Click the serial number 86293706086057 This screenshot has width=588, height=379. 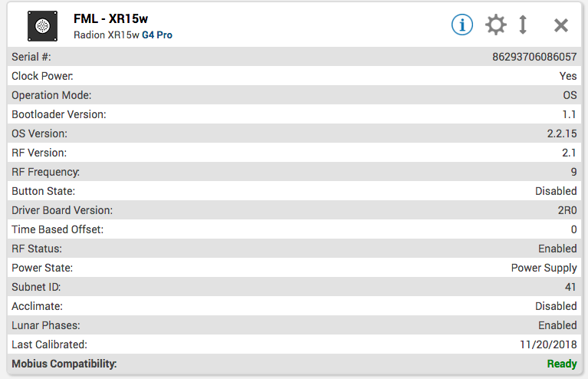click(x=534, y=57)
